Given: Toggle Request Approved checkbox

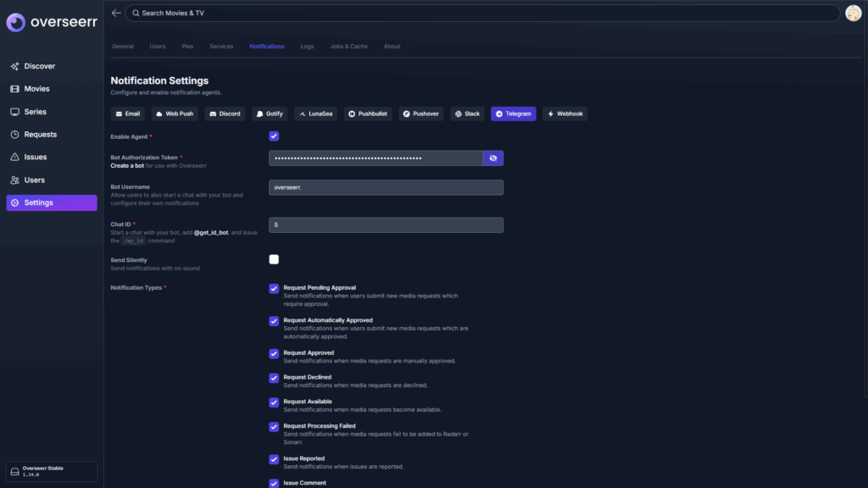Looking at the screenshot, I should (274, 353).
